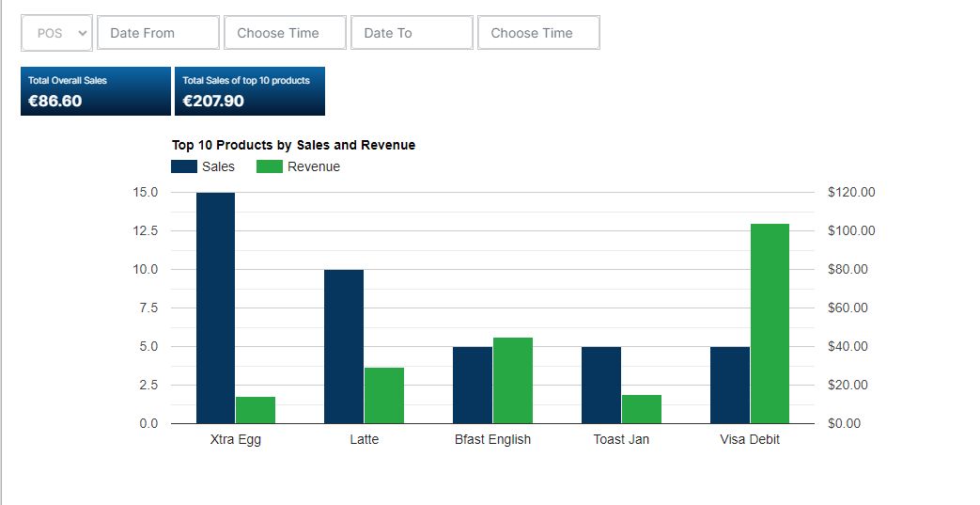Click the Xtra Egg sales bar
The width and height of the screenshot is (980, 505).
pos(215,308)
